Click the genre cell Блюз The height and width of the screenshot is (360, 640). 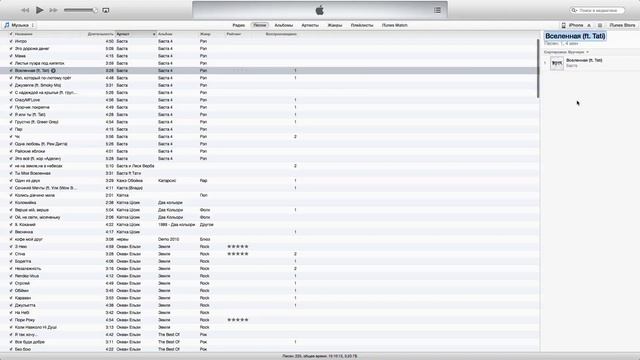tap(205, 239)
